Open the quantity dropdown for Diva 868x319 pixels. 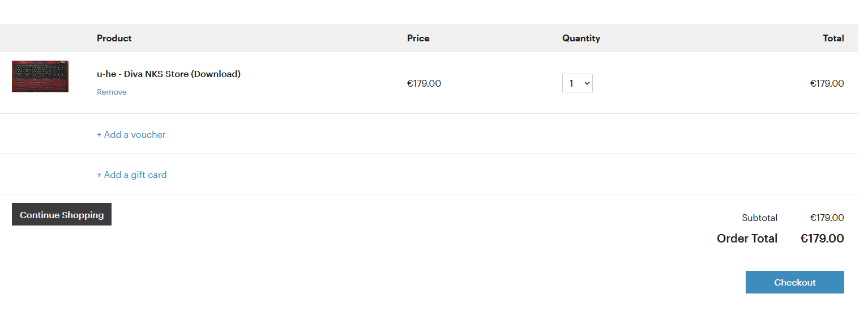[577, 83]
